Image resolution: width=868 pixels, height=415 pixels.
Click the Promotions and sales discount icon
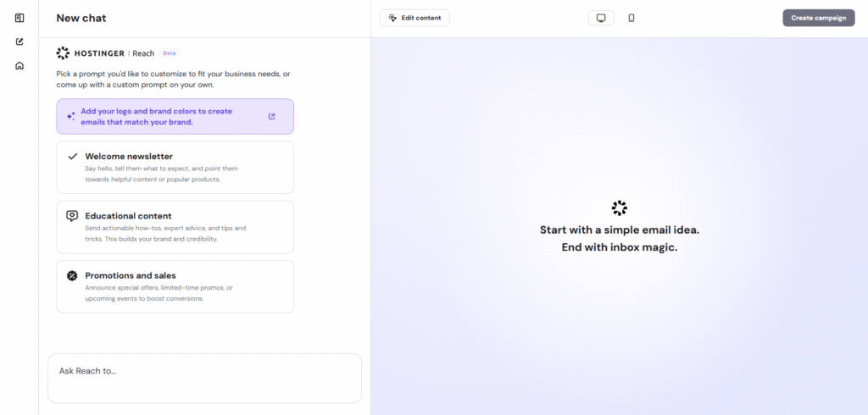coord(72,275)
